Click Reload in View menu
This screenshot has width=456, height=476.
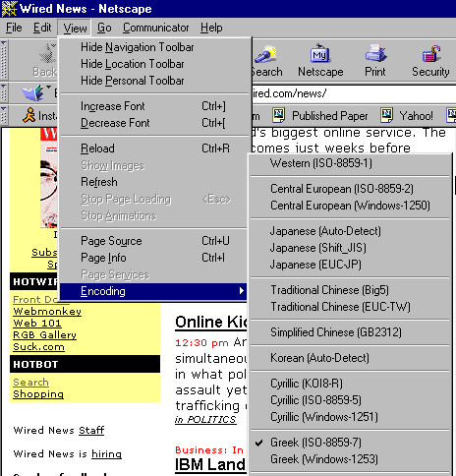pyautogui.click(x=153, y=149)
